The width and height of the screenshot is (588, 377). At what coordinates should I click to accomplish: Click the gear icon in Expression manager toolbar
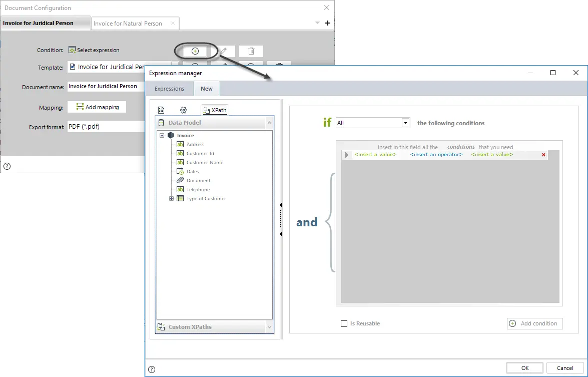coord(183,110)
